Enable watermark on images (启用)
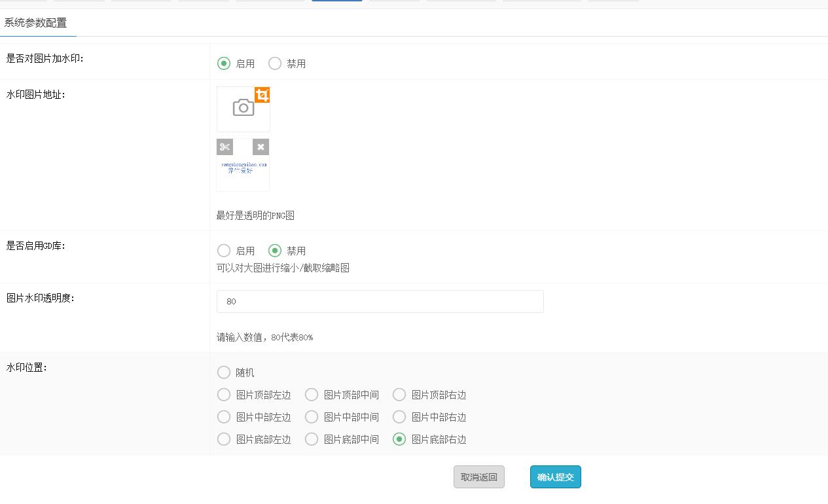 [224, 63]
